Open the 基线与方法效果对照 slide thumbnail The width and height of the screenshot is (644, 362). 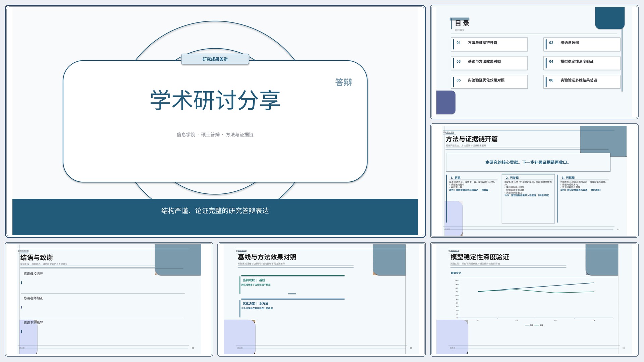coord(321,299)
